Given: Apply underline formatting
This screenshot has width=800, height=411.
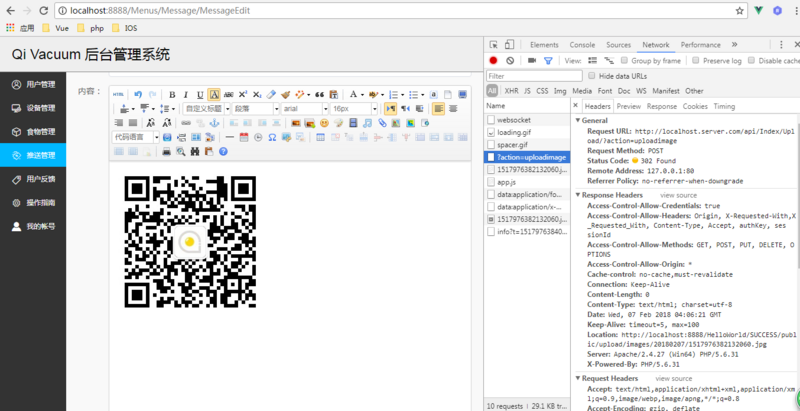Looking at the screenshot, I should pos(200,95).
